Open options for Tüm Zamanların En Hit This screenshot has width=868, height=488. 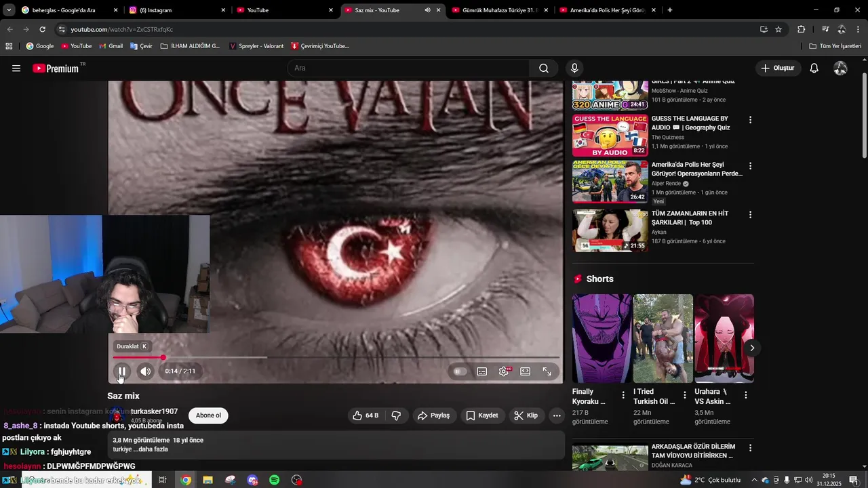click(750, 215)
